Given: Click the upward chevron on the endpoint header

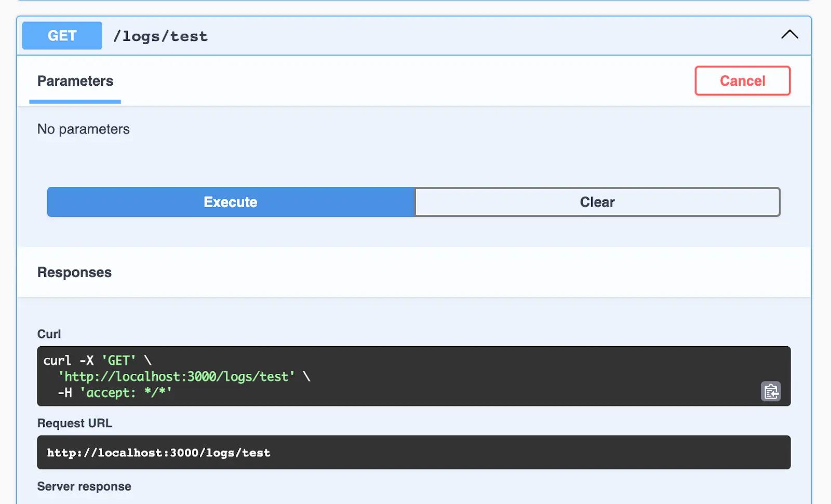Looking at the screenshot, I should point(789,35).
